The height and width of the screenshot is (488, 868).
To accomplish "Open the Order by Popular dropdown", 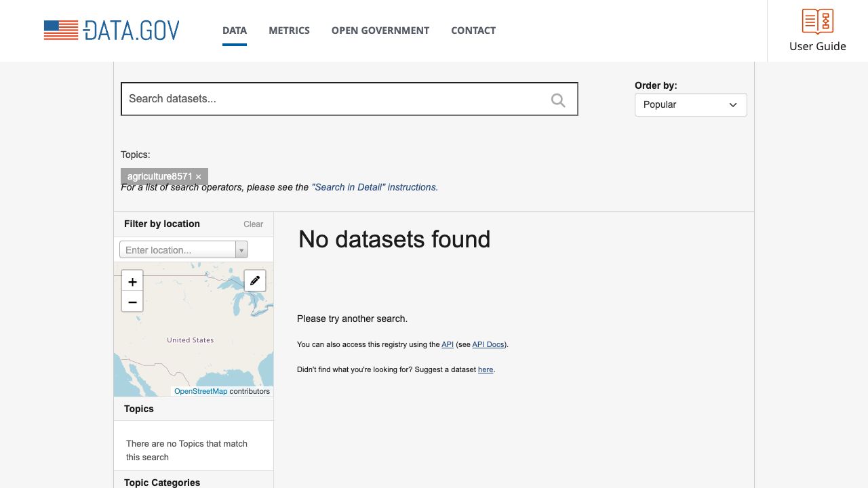I will [x=690, y=105].
